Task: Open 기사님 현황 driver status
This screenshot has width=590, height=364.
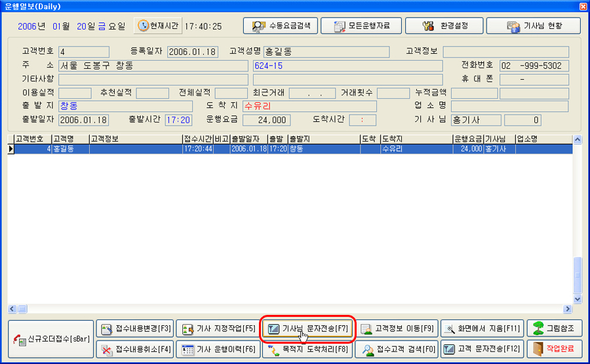Action: 534,26
